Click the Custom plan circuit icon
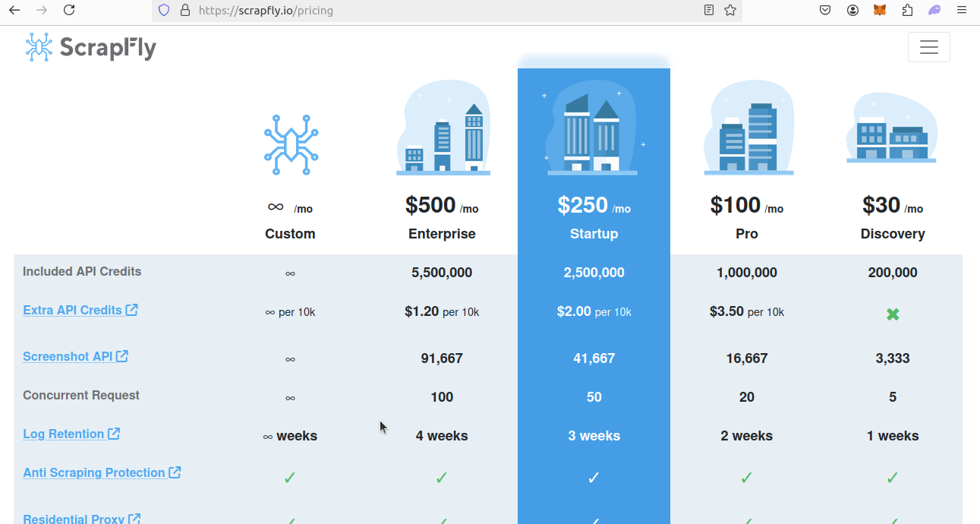 click(x=291, y=145)
